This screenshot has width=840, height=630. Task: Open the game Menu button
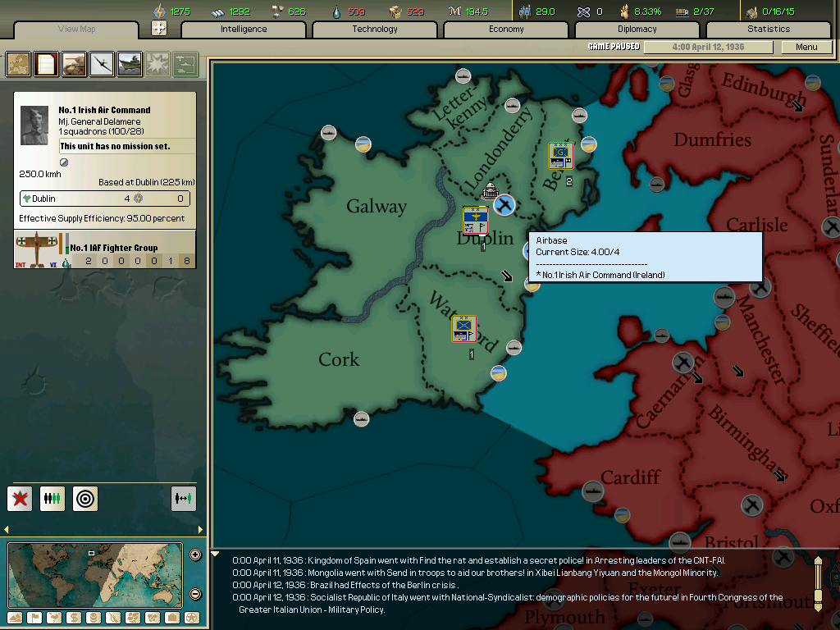coord(806,48)
